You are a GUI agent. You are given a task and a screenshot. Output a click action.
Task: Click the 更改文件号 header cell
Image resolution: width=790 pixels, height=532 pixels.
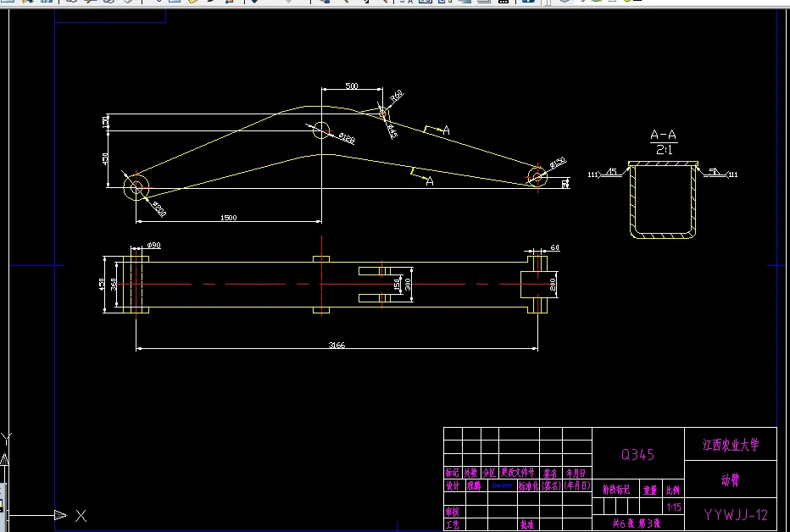517,473
